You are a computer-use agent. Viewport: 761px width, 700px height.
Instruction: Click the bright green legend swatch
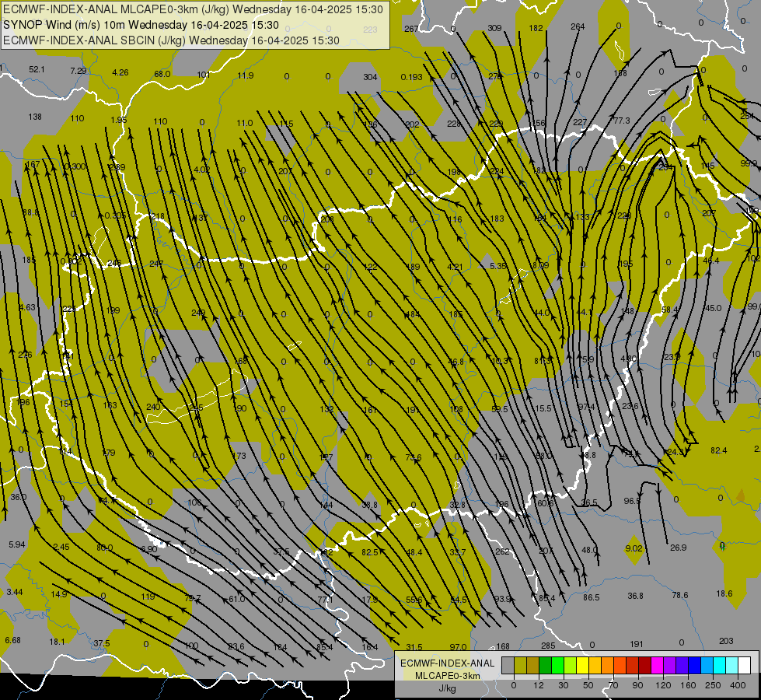coord(557,665)
